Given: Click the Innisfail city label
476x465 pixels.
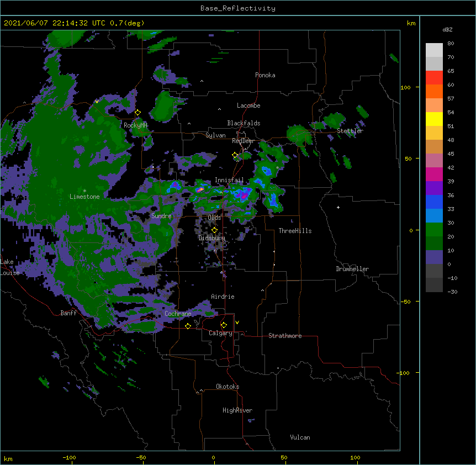Looking at the screenshot, I should 229,180.
